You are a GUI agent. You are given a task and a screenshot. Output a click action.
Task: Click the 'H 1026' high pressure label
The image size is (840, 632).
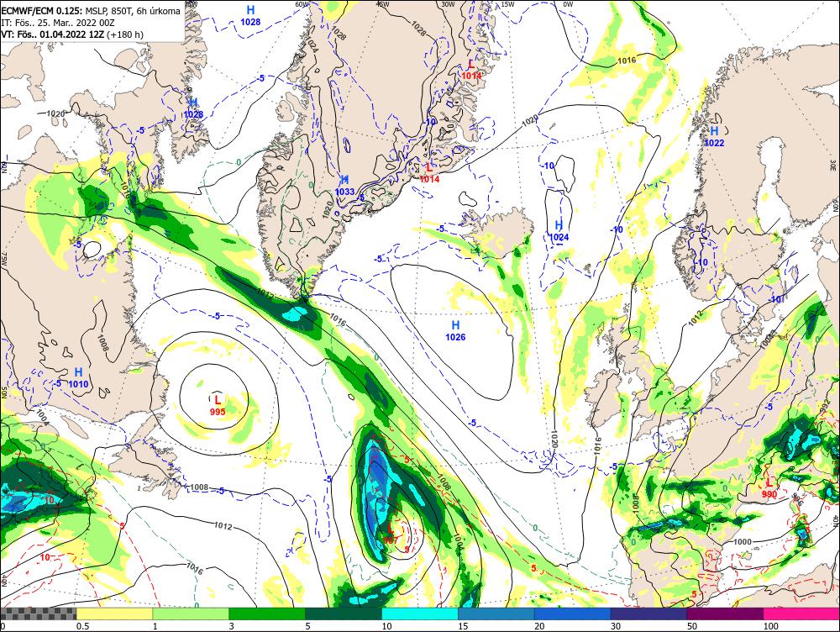click(455, 331)
